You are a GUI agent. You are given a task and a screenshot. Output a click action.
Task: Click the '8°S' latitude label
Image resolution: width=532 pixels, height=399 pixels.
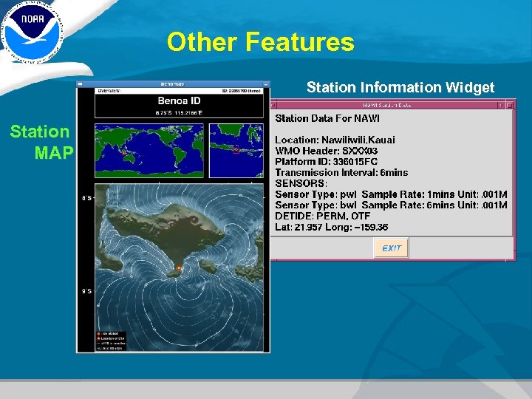pos(87,198)
